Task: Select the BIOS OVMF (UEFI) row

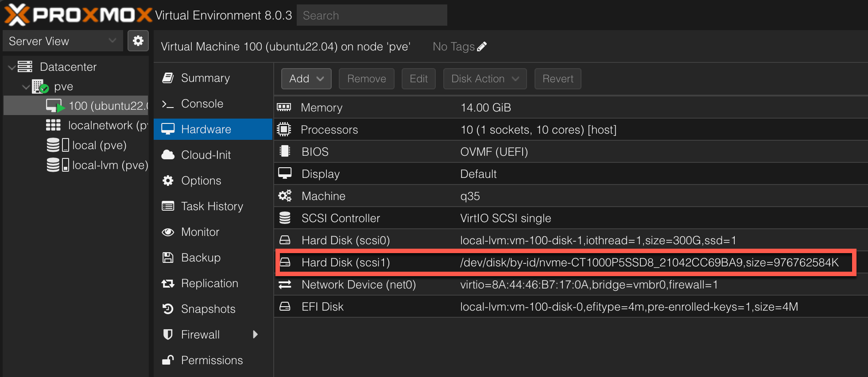Action: pos(571,152)
